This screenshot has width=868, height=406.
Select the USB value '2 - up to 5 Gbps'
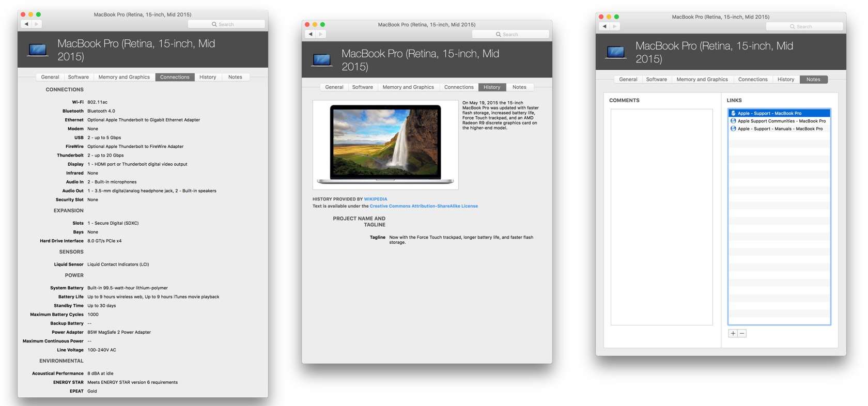[104, 138]
